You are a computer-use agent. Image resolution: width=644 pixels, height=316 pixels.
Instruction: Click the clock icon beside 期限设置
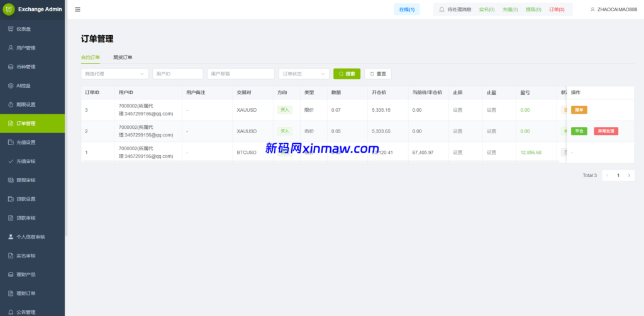(11, 104)
